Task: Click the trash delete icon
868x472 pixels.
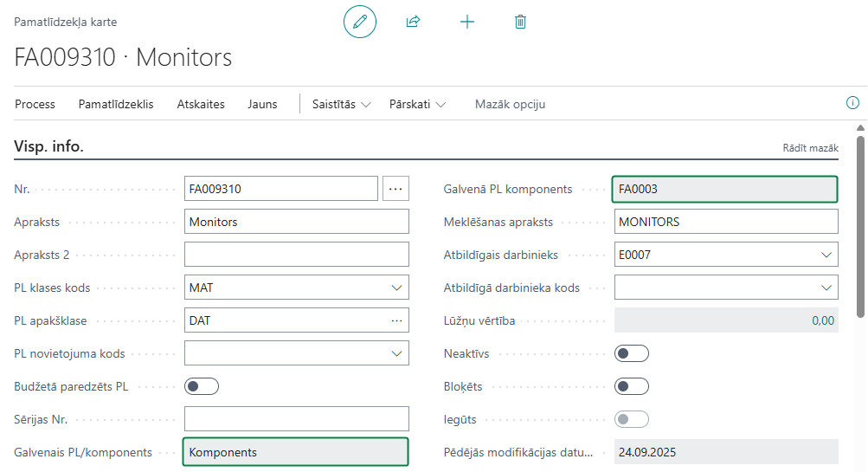Action: (x=520, y=22)
